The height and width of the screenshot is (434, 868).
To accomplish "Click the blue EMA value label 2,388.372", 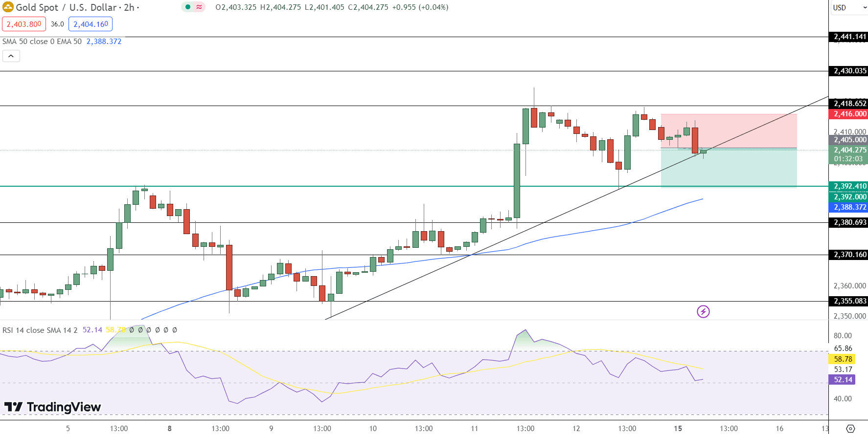I will pos(849,207).
